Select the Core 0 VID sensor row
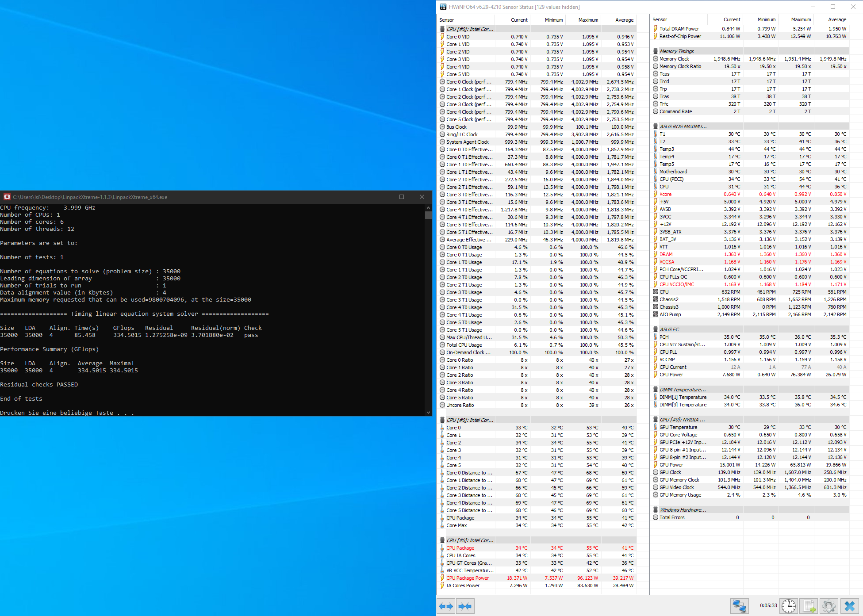Viewport: 863px width, 616px height. (537, 37)
